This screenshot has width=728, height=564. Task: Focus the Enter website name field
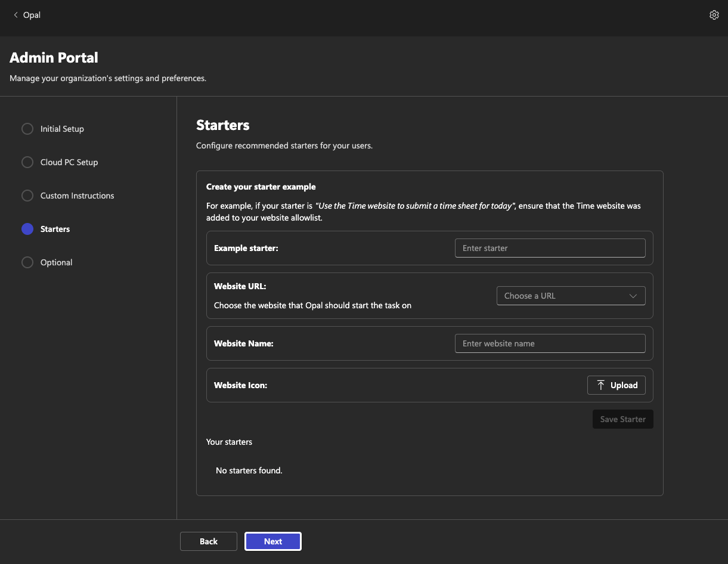(550, 343)
